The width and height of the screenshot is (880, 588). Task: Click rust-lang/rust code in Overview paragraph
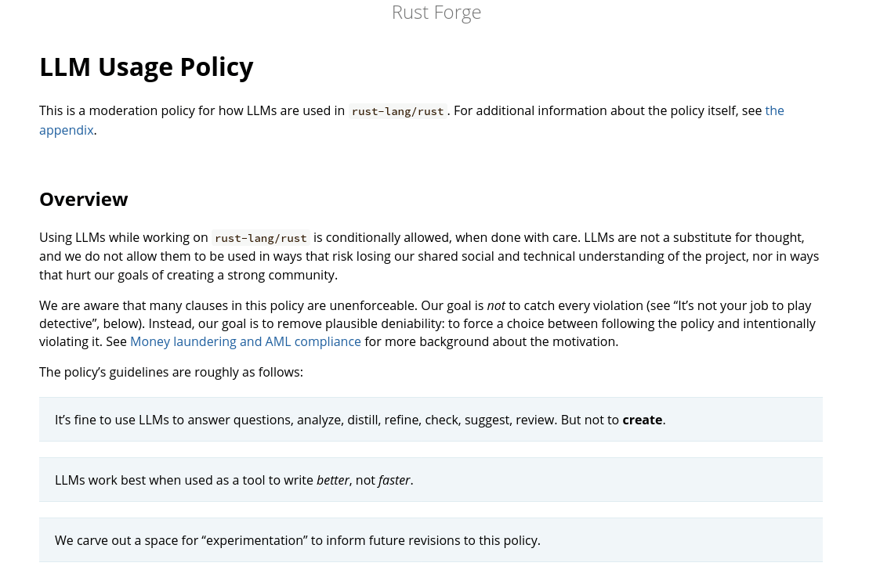tap(261, 238)
